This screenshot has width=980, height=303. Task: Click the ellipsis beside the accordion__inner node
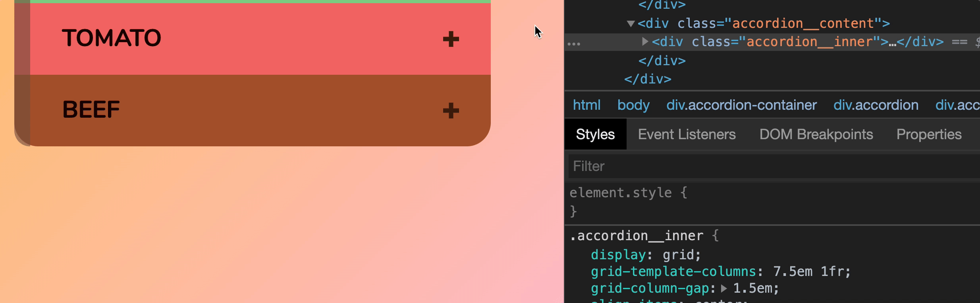[574, 43]
